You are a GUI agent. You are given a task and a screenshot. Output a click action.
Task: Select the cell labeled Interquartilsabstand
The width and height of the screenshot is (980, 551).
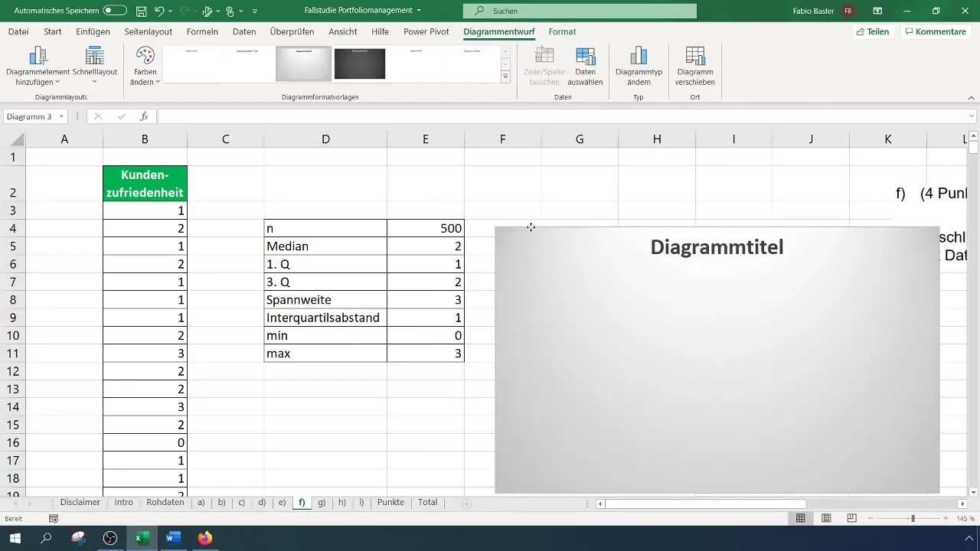pos(325,318)
